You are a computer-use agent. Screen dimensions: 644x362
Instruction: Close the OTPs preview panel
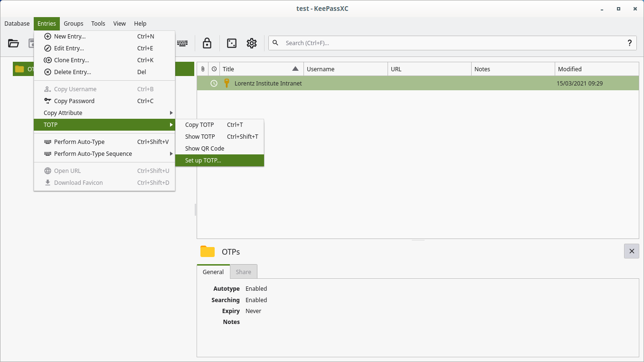click(631, 251)
